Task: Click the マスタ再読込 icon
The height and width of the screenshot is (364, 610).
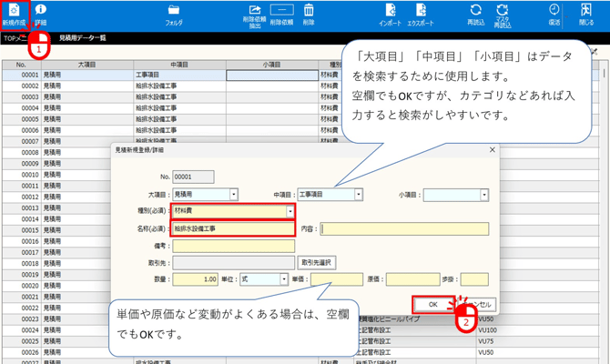Action: 502,13
